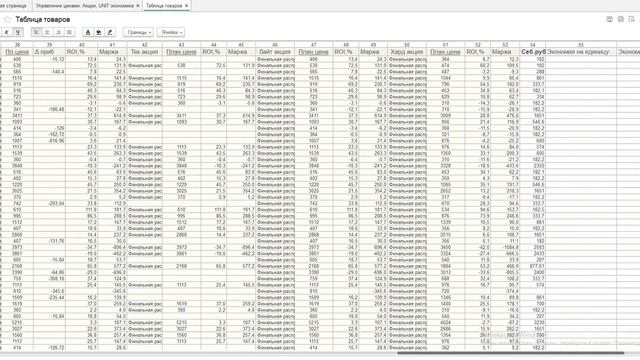Select the cell with value -293.04
640x360 pixels.
pyautogui.click(x=49, y=203)
